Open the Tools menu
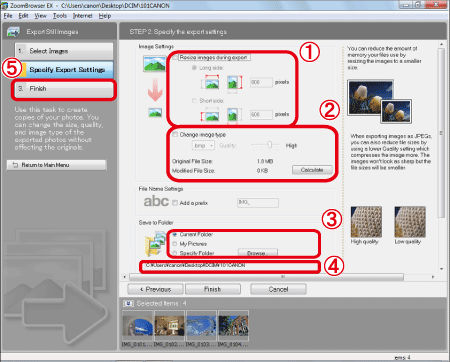 [60, 16]
